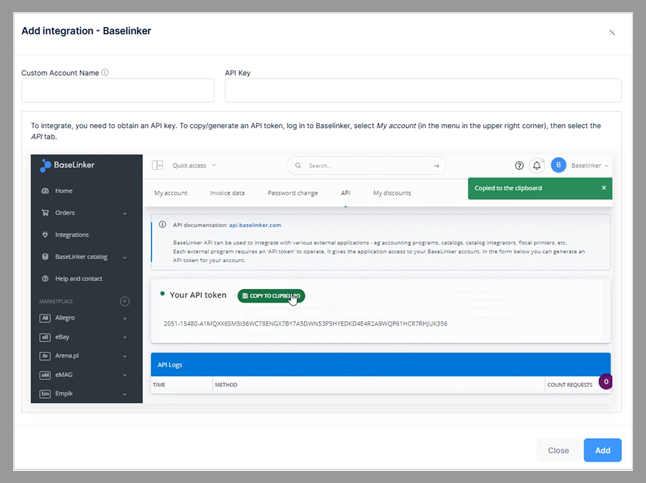Open the Baselinker account dropdown
Viewport: 646px width, 483px height.
[x=589, y=165]
